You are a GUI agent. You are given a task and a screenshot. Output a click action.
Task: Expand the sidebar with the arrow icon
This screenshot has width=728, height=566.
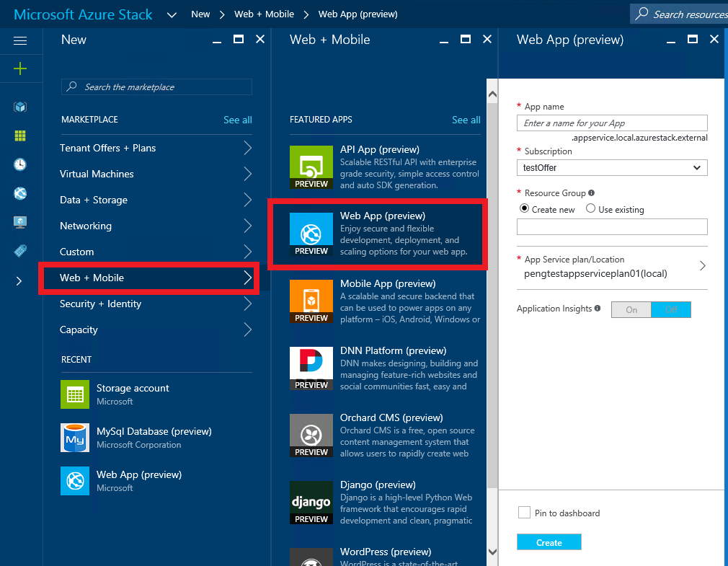[x=19, y=281]
